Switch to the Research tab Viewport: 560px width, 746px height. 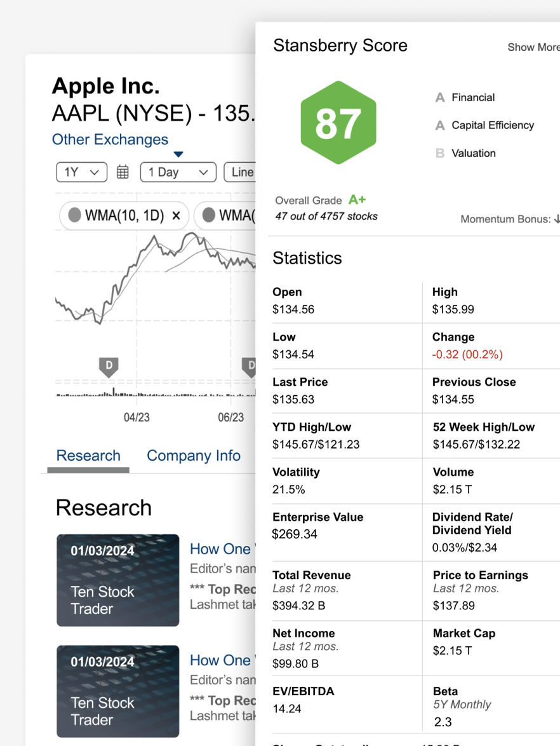(88, 456)
